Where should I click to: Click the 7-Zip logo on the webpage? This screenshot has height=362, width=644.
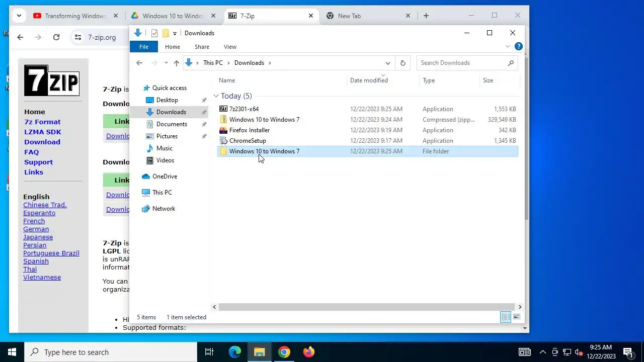(x=52, y=80)
